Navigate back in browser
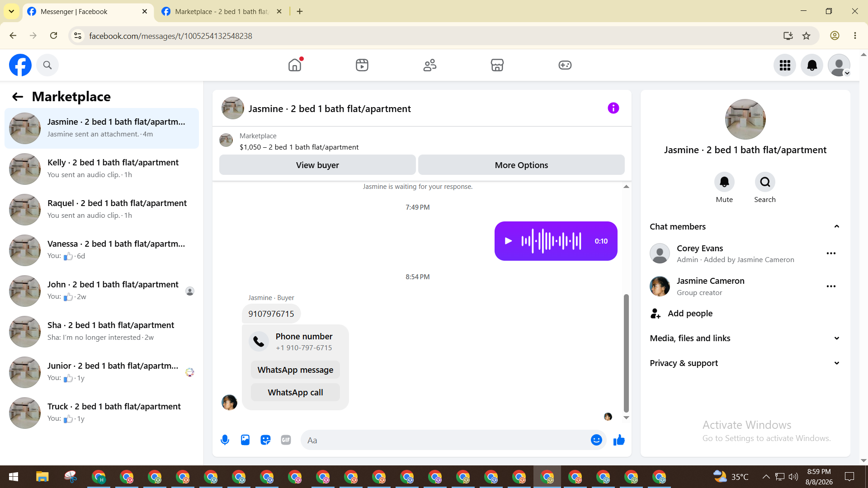This screenshot has width=868, height=488. pyautogui.click(x=13, y=36)
